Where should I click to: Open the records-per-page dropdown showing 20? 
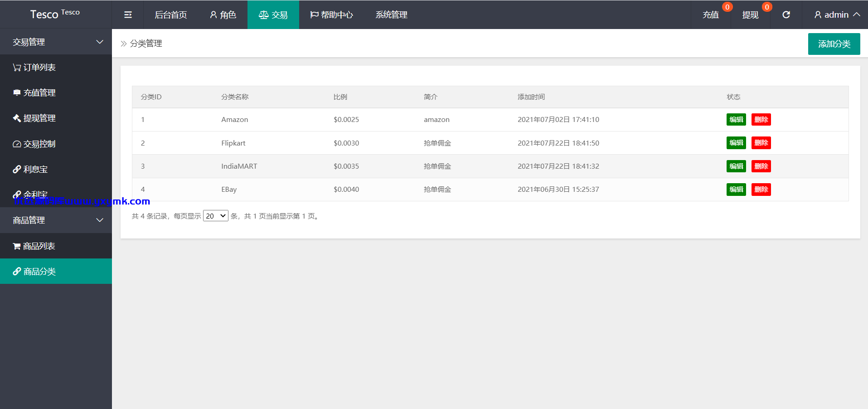(x=216, y=216)
